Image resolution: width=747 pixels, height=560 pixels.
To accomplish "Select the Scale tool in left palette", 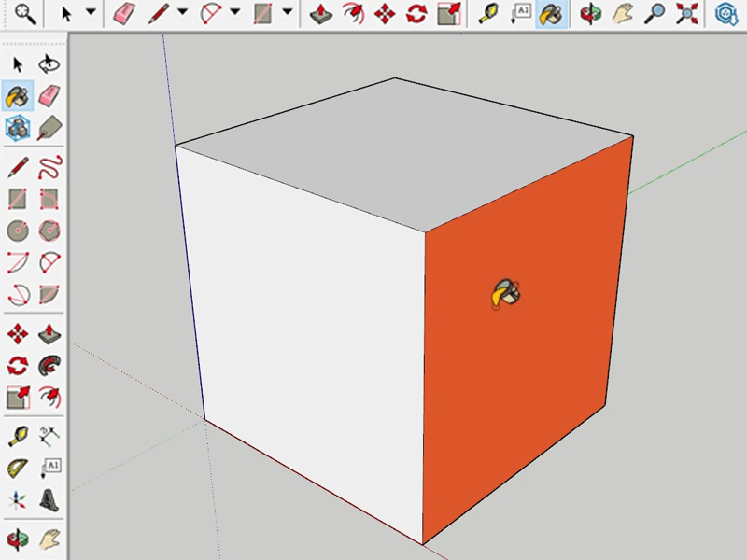I will [18, 398].
